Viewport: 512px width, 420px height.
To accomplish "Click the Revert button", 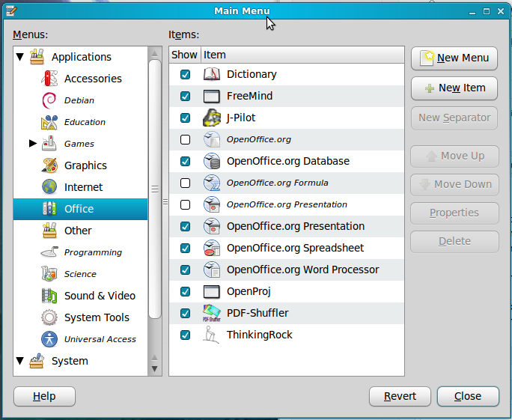I will (x=400, y=397).
